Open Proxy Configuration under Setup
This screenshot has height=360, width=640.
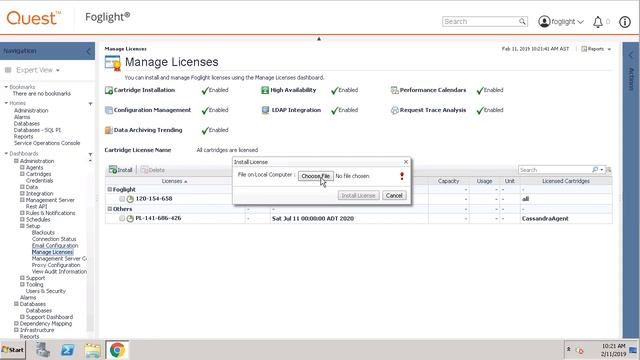(56, 265)
